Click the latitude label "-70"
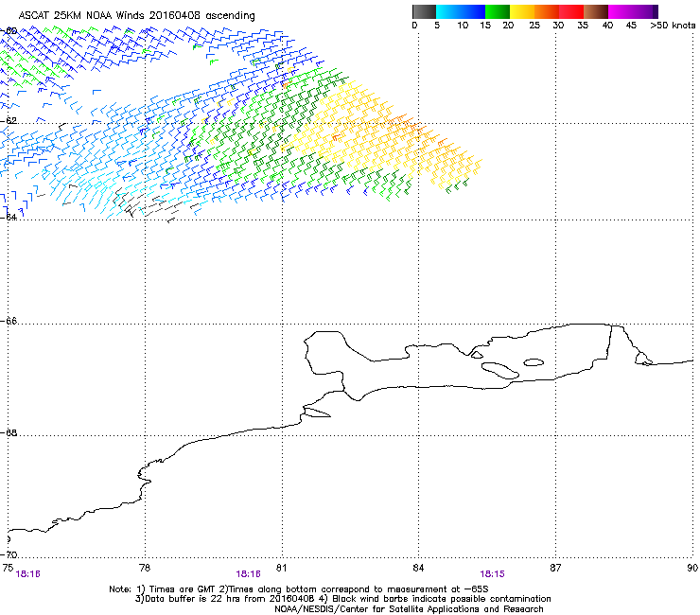The height and width of the screenshot is (615, 700). point(9,554)
